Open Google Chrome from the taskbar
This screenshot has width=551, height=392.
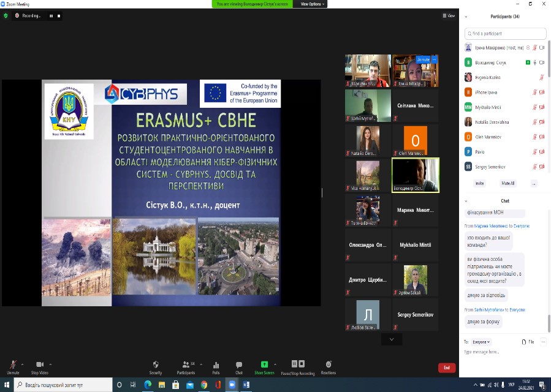(x=204, y=385)
